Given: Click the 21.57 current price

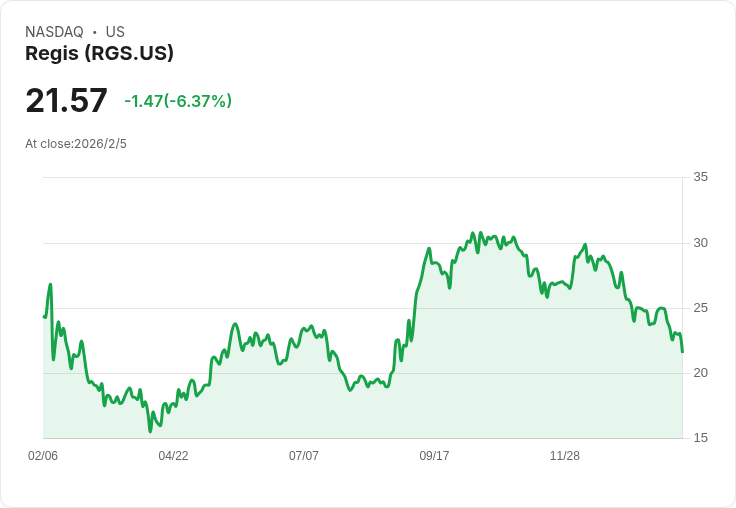Looking at the screenshot, I should (66, 101).
